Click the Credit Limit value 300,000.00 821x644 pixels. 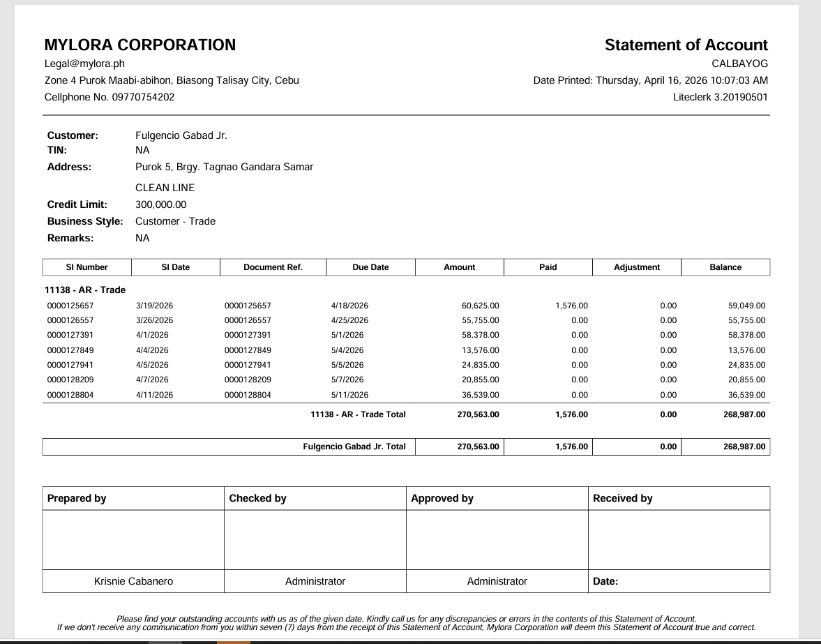click(160, 204)
